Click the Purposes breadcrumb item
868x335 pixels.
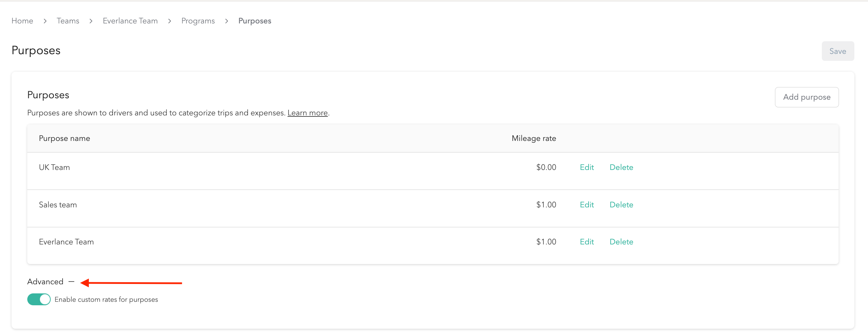tap(255, 21)
